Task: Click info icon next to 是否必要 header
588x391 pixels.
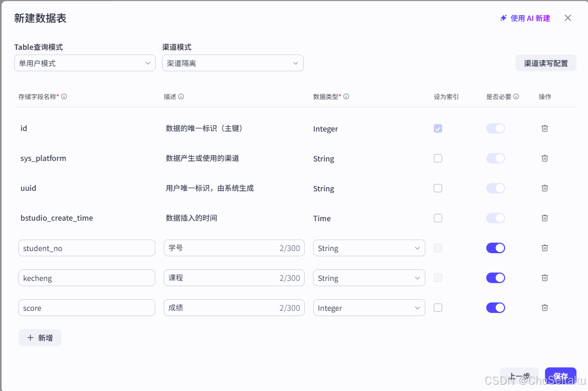Action: click(x=516, y=97)
